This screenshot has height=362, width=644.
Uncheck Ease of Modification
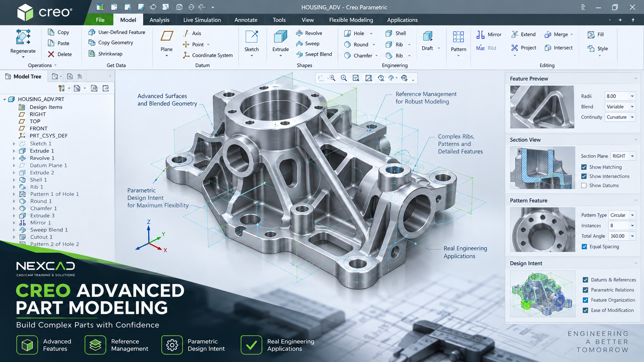pos(585,310)
